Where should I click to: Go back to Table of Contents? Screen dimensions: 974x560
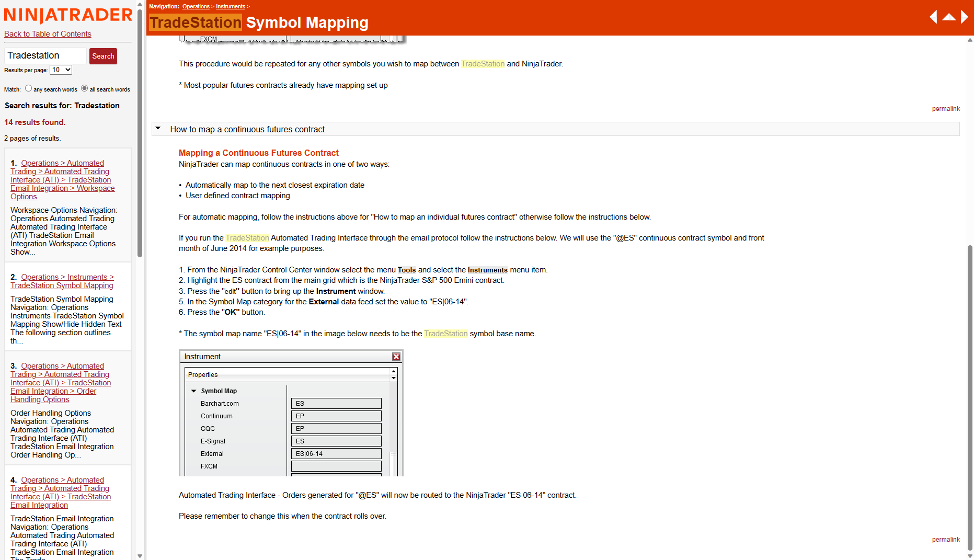click(x=48, y=34)
